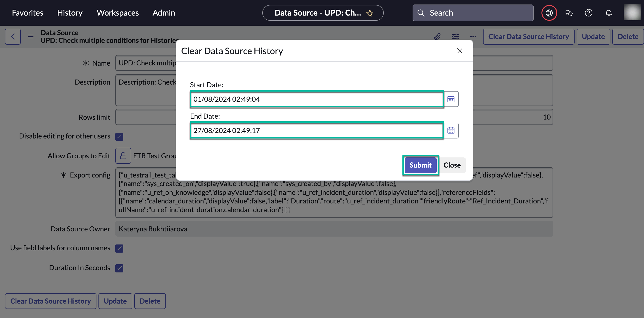Screen dimensions: 644x318
Task: Open the hamburger menu beside the back arrow
Action: pyautogui.click(x=30, y=36)
